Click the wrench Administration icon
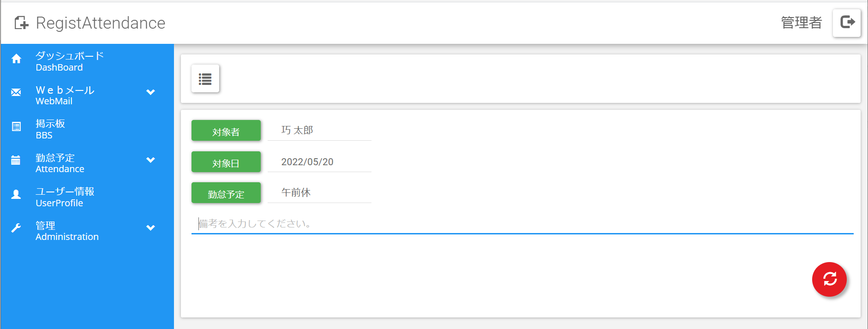The height and width of the screenshot is (329, 868). point(16,228)
